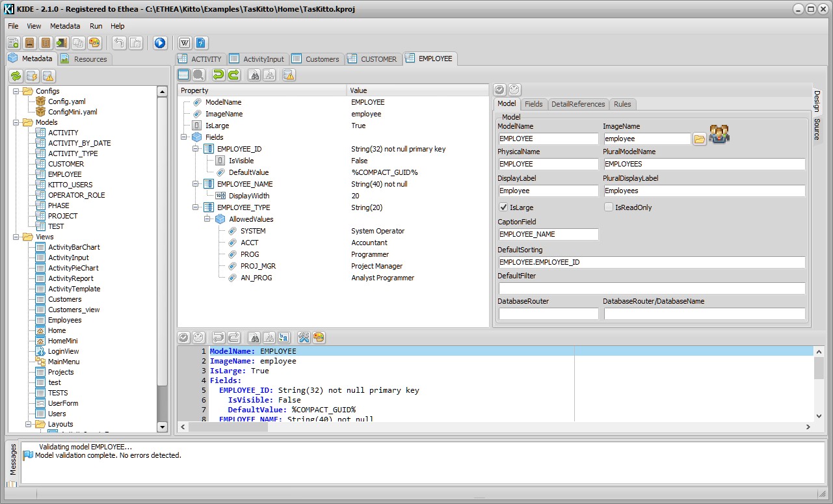This screenshot has width=833, height=504.
Task: Click the browse folder icon beside ImageName
Action: click(x=699, y=139)
